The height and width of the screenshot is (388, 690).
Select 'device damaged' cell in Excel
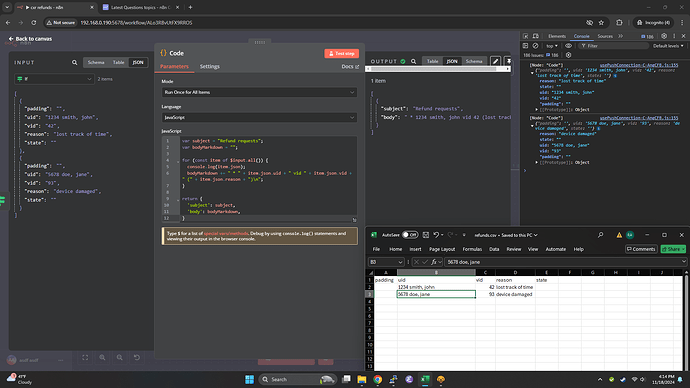click(515, 294)
